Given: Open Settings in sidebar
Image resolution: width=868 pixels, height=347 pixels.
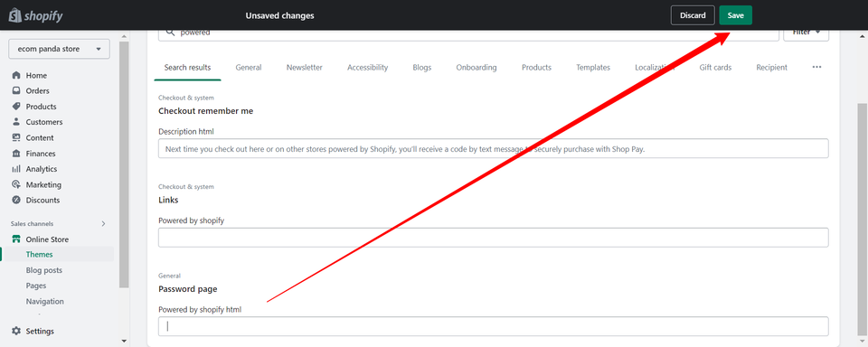Looking at the screenshot, I should click(x=40, y=331).
